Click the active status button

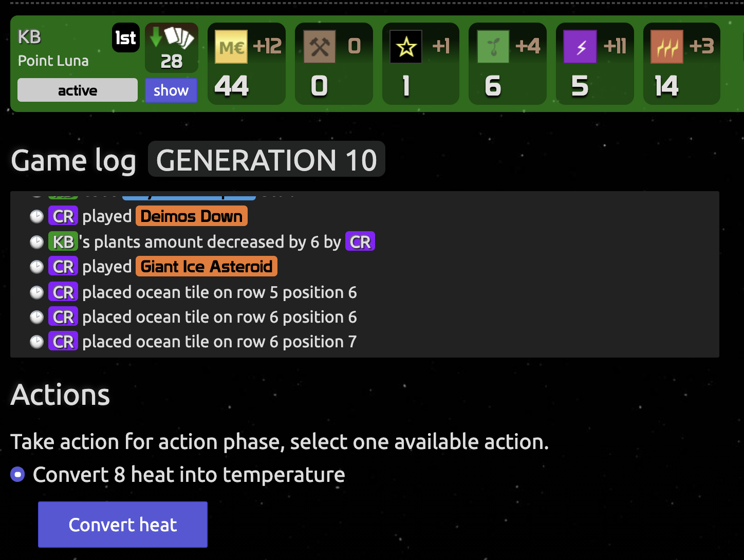tap(78, 90)
